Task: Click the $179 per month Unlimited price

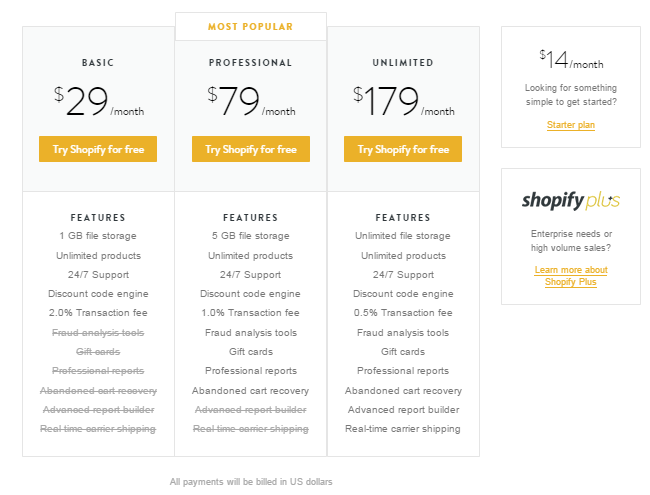Action: pos(403,101)
